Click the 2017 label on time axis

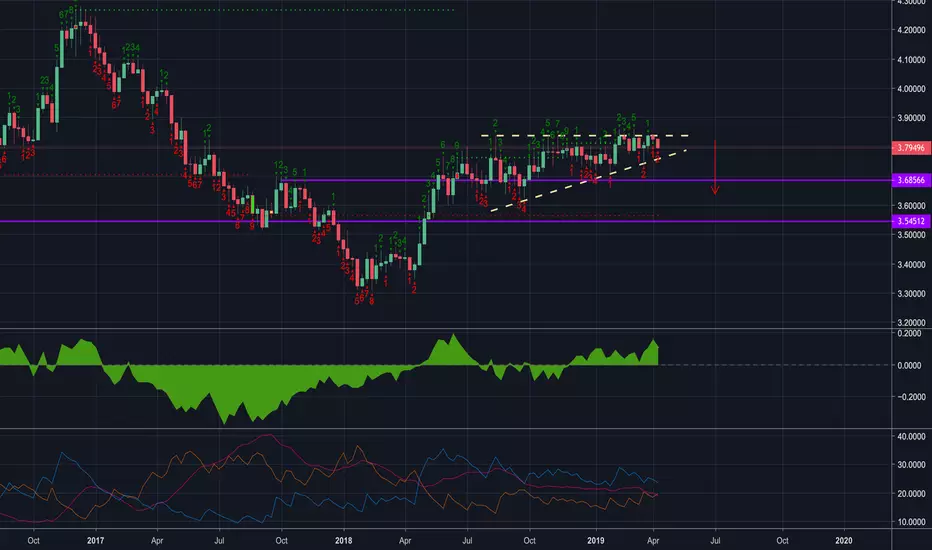(x=95, y=540)
